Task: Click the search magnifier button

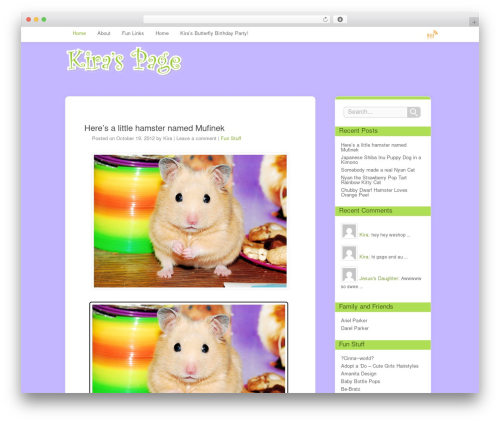Action: (x=414, y=112)
